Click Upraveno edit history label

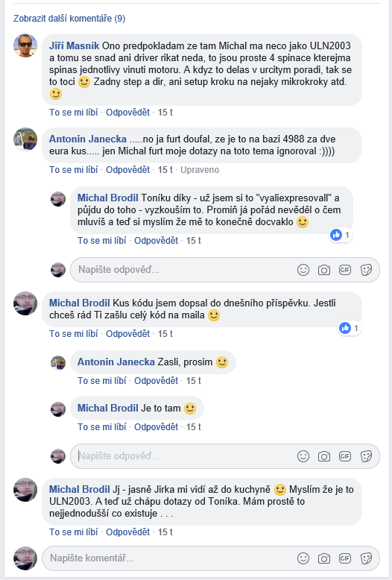tap(200, 170)
